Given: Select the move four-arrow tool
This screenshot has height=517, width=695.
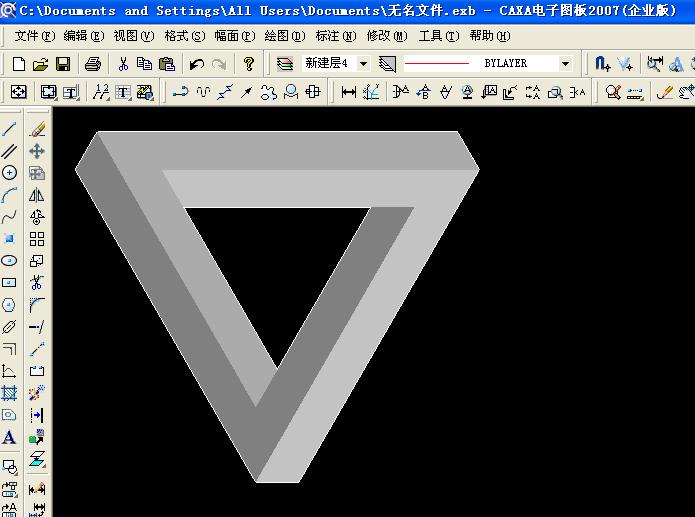Looking at the screenshot, I should pos(37,151).
